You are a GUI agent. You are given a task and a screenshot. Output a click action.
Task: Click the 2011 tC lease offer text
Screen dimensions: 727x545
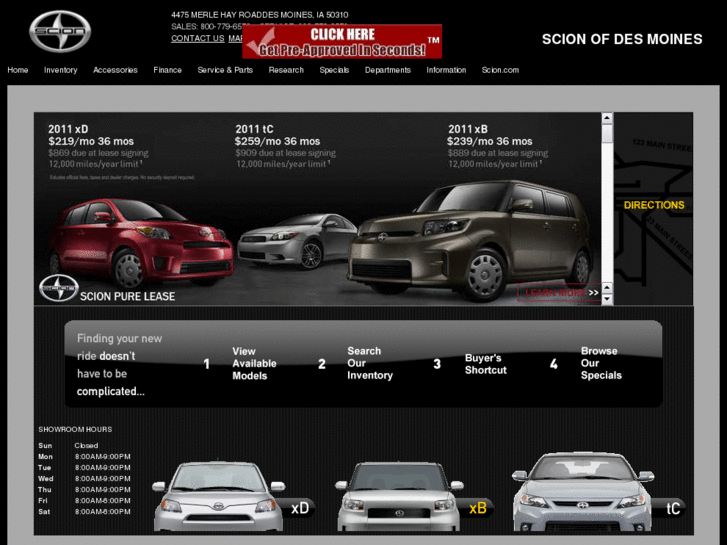(285, 147)
